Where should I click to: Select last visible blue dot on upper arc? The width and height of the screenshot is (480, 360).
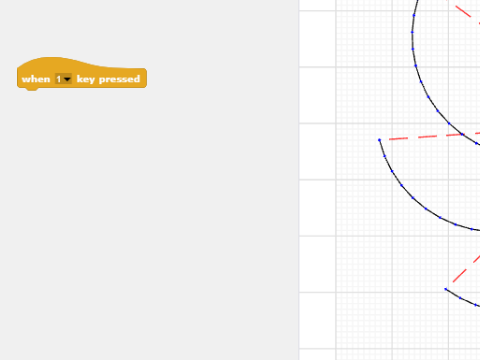click(476, 143)
